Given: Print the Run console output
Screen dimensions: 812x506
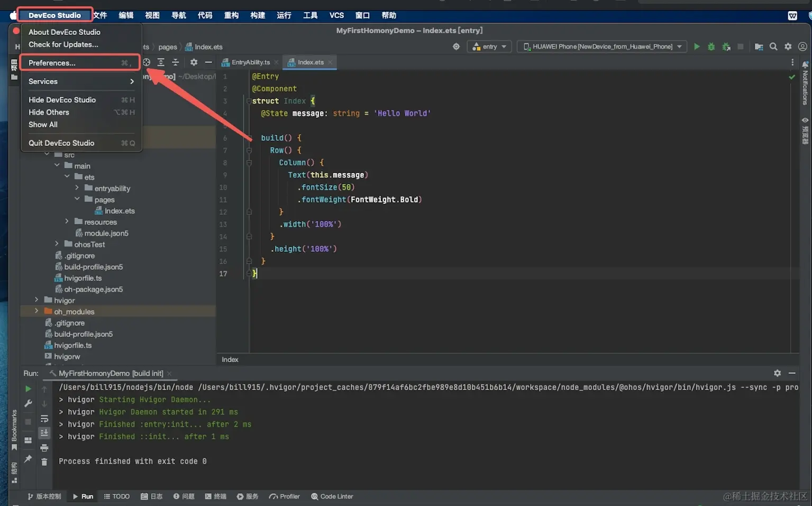Looking at the screenshot, I should tap(44, 448).
